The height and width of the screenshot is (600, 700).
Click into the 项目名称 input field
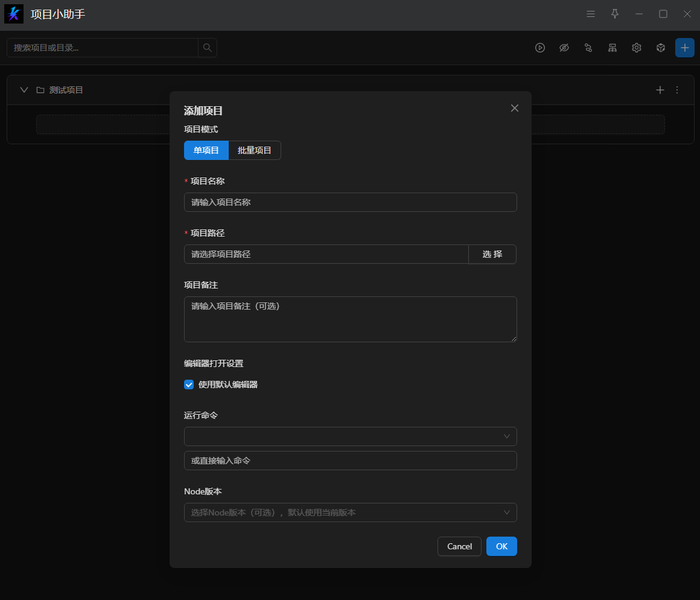[350, 202]
